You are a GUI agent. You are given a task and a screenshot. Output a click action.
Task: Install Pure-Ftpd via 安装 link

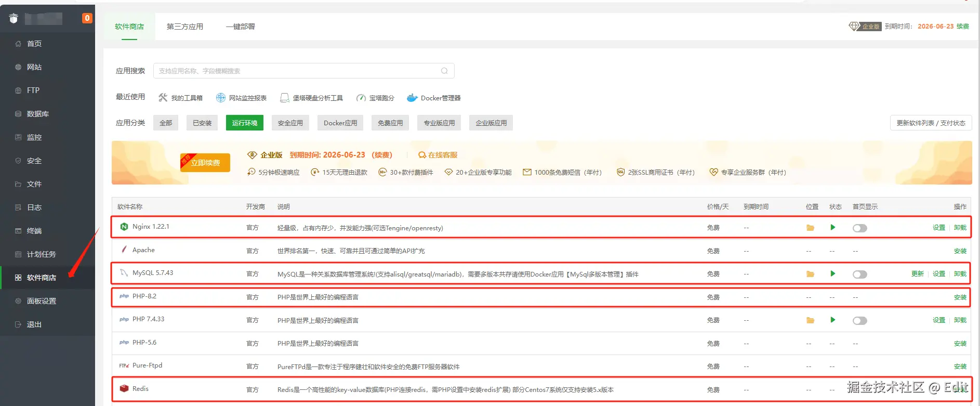point(960,366)
